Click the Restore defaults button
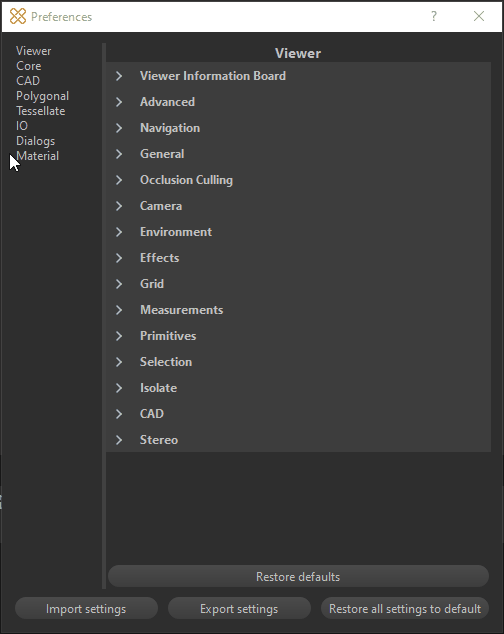The width and height of the screenshot is (504, 634). (299, 577)
